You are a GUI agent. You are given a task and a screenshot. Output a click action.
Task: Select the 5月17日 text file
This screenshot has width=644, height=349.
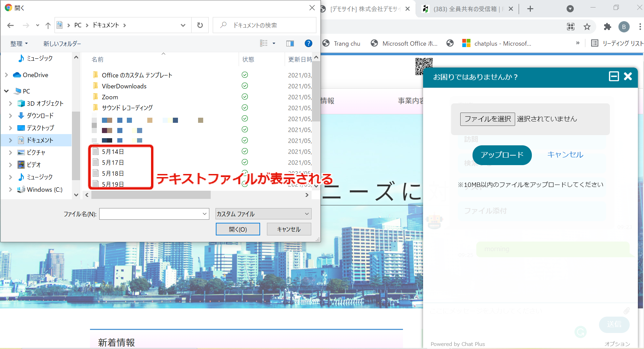pos(113,162)
